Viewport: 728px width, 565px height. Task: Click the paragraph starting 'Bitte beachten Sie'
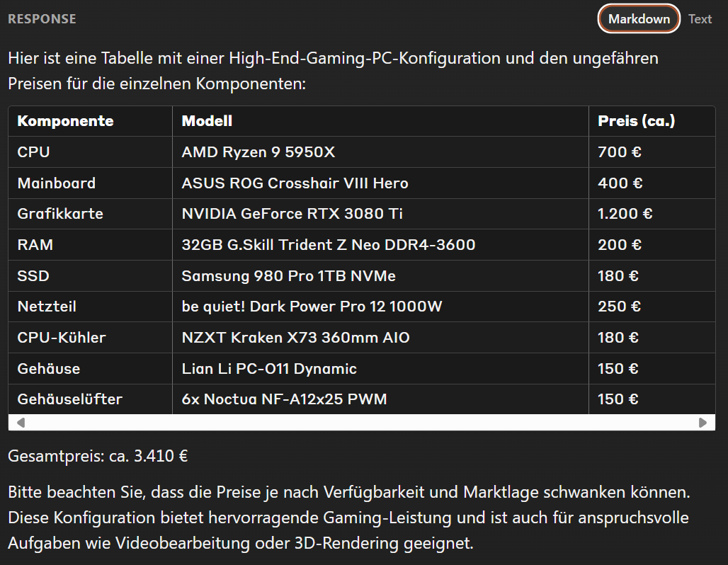click(348, 518)
